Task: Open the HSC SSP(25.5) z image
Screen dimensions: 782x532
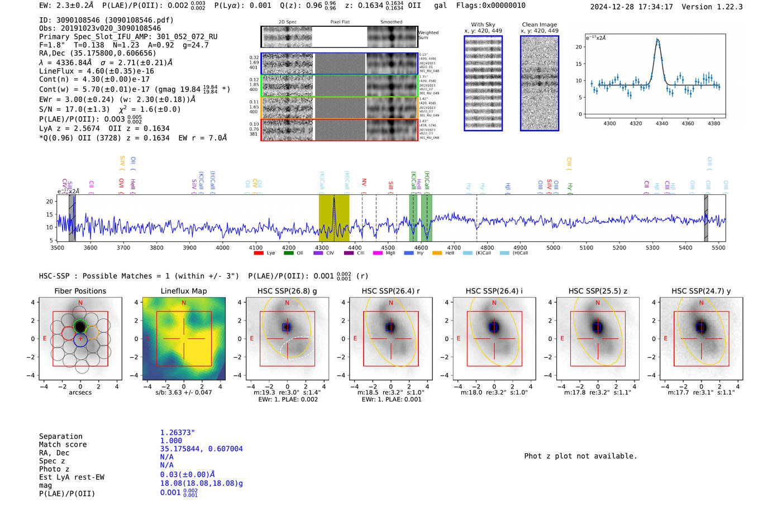Action: click(x=598, y=339)
